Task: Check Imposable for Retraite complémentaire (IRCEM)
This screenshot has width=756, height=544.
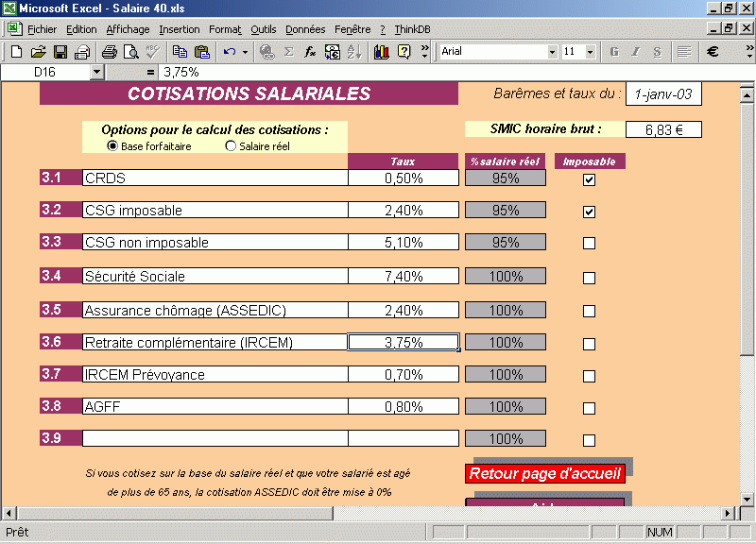Action: (589, 344)
